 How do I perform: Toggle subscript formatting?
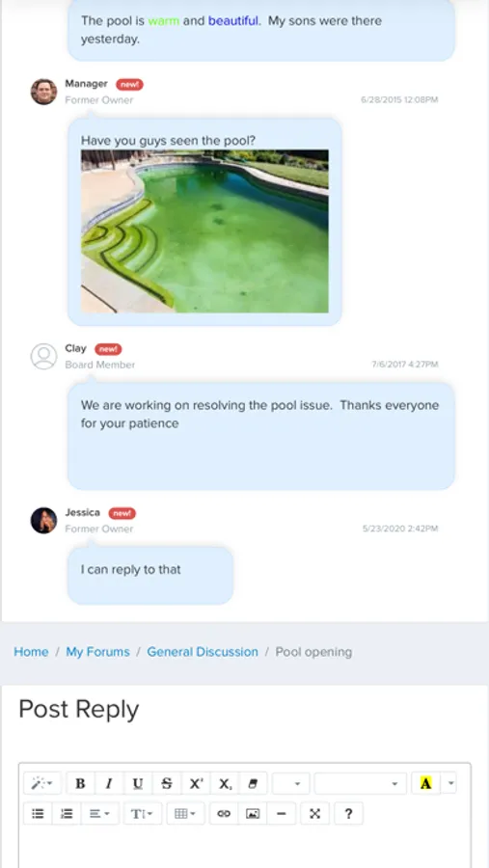point(225,783)
